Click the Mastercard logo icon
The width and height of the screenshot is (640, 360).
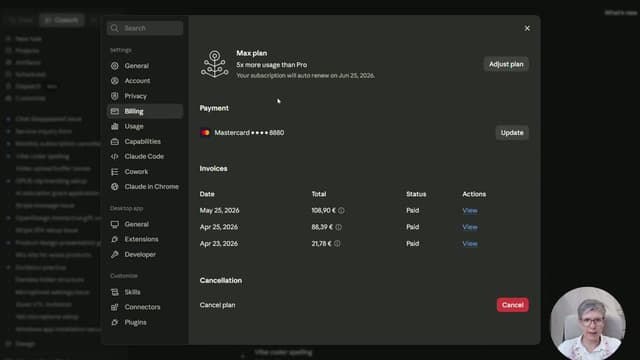[205, 133]
